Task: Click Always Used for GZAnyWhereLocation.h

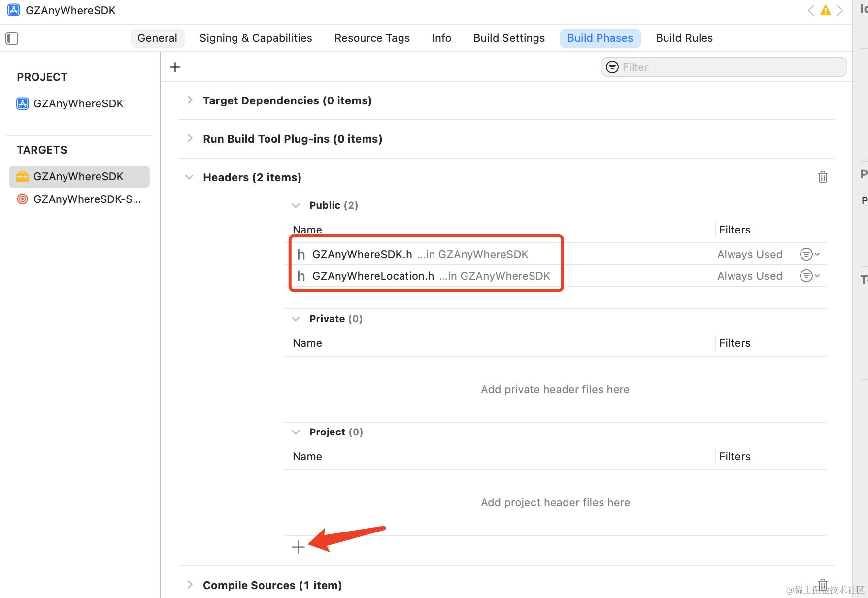Action: pos(750,276)
